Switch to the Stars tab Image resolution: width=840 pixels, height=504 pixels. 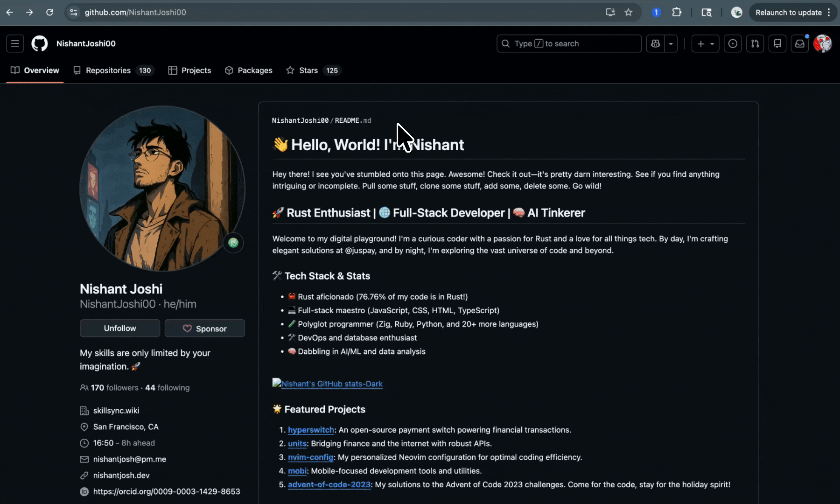(313, 70)
